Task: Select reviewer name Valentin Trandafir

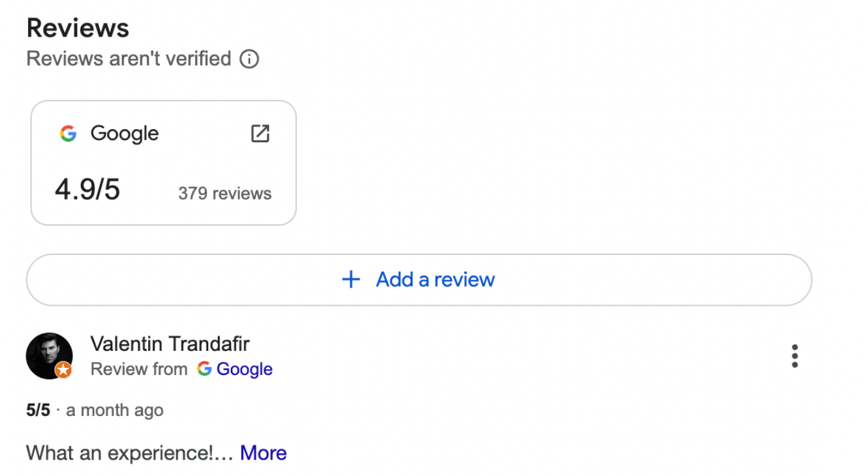Action: coord(170,344)
